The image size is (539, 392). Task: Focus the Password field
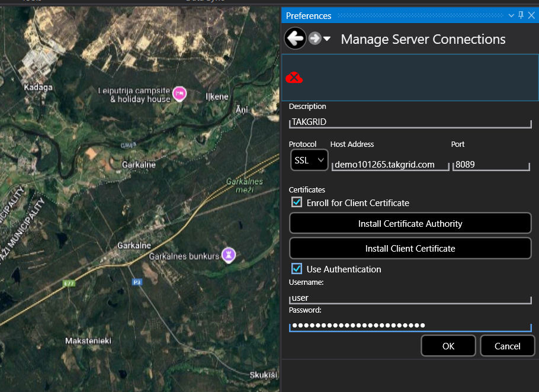point(410,326)
